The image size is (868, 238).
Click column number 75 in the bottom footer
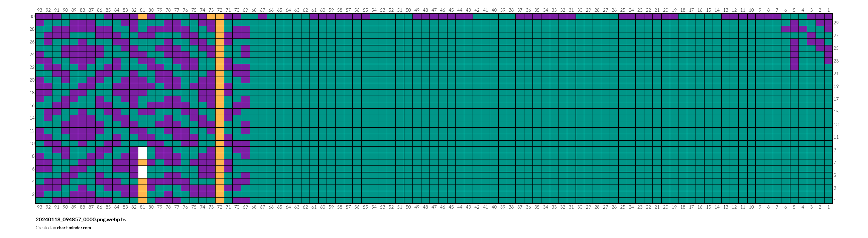point(194,207)
